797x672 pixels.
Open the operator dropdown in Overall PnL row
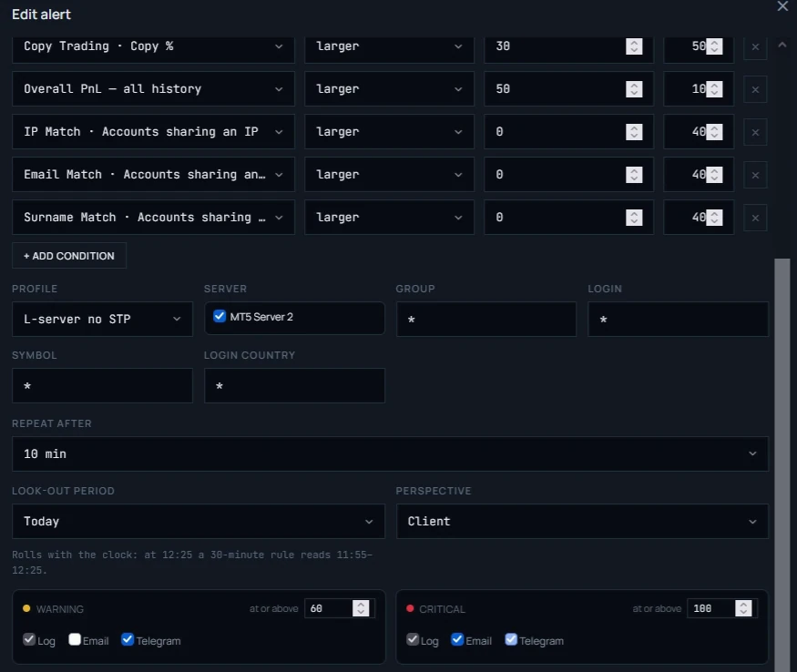389,89
